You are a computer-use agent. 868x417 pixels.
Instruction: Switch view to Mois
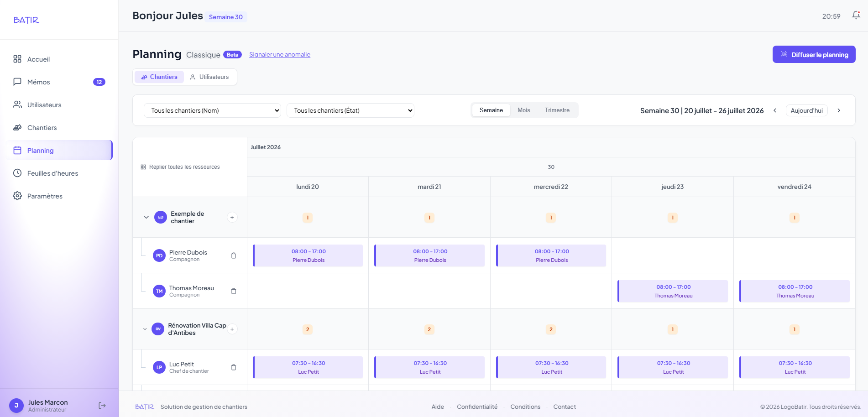click(x=523, y=110)
